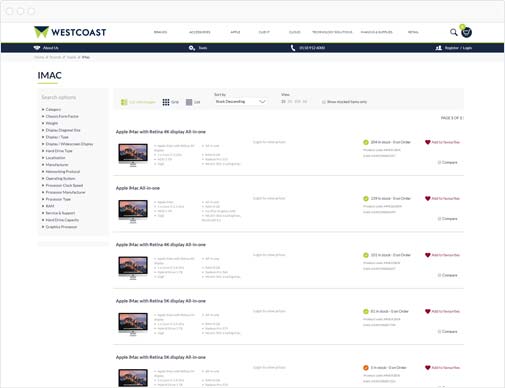505x388 pixels.
Task: Tick Show stocked items only checkbox
Action: coord(324,102)
